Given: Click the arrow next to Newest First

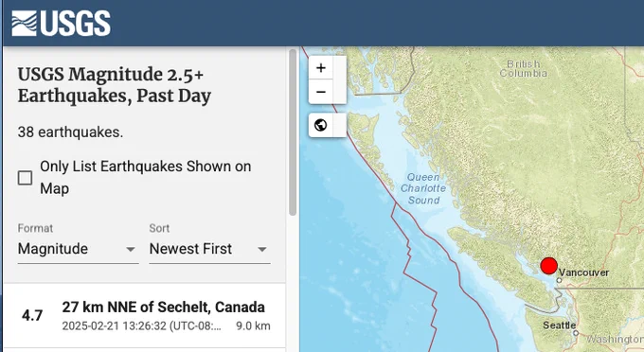Looking at the screenshot, I should coord(262,250).
